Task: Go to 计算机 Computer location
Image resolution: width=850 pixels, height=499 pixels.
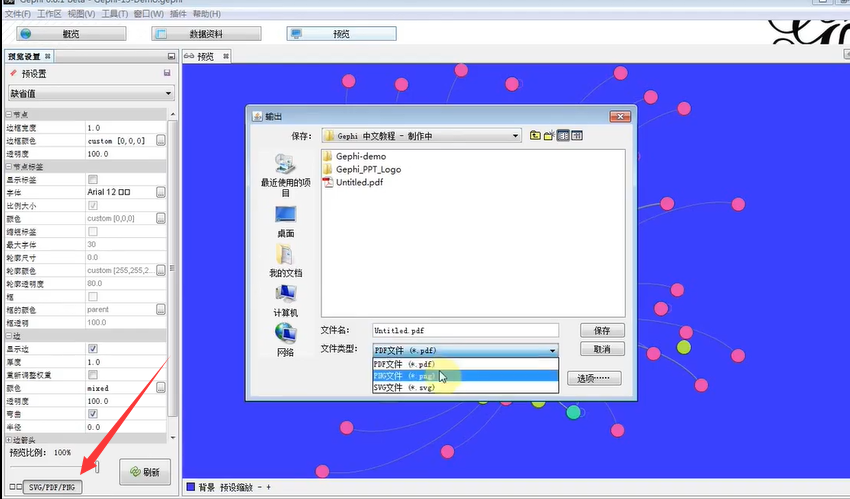Action: pyautogui.click(x=286, y=301)
